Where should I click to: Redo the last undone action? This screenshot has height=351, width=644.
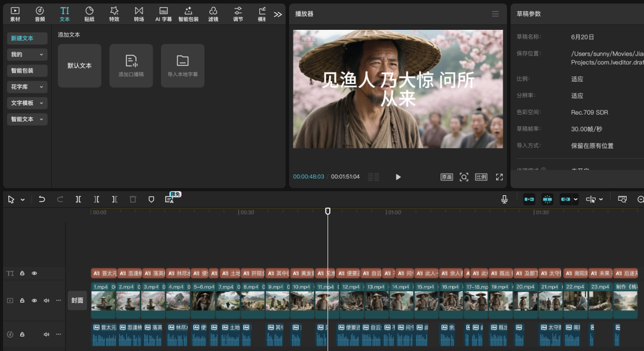[60, 199]
